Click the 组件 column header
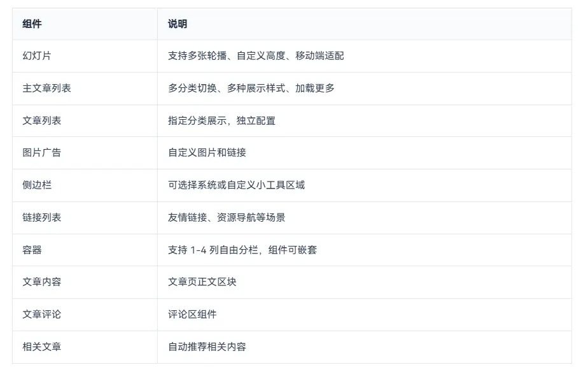588x372 pixels. click(x=32, y=24)
